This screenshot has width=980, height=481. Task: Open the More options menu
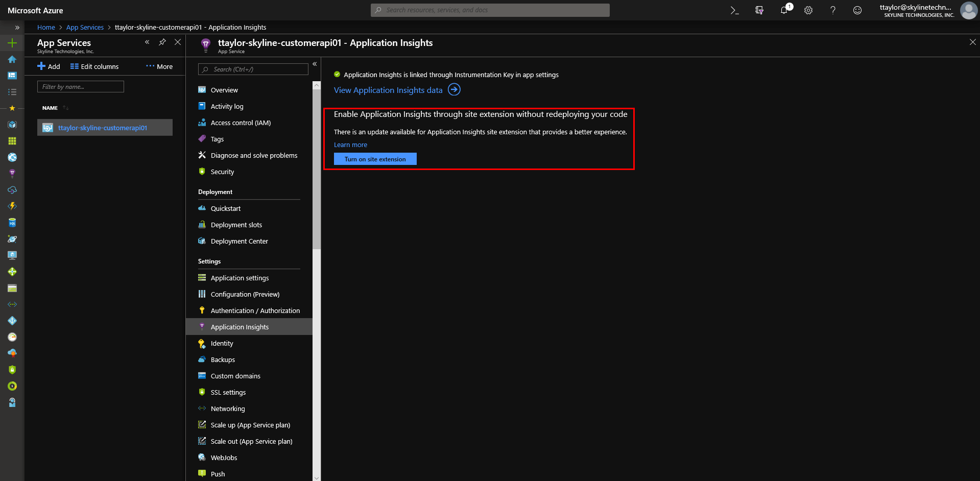159,66
